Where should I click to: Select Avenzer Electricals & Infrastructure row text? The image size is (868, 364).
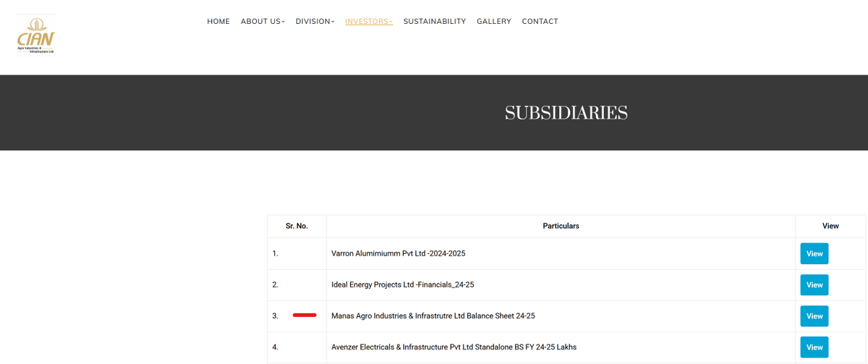click(454, 347)
